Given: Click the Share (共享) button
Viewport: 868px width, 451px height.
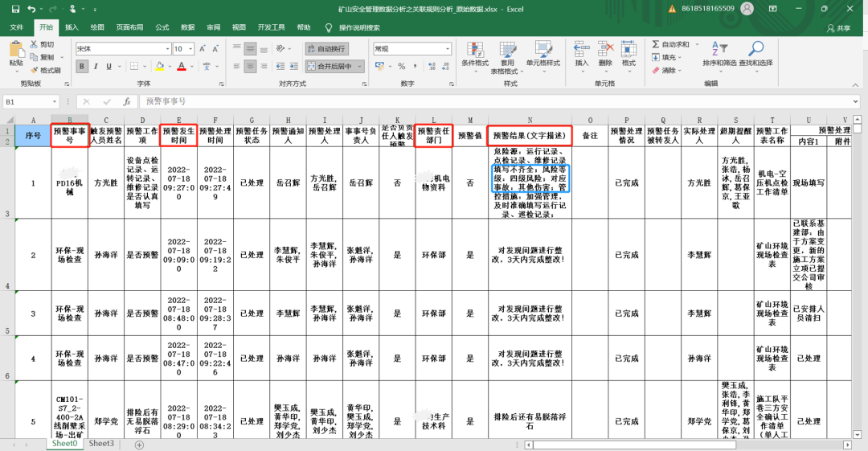Looking at the screenshot, I should coord(838,27).
